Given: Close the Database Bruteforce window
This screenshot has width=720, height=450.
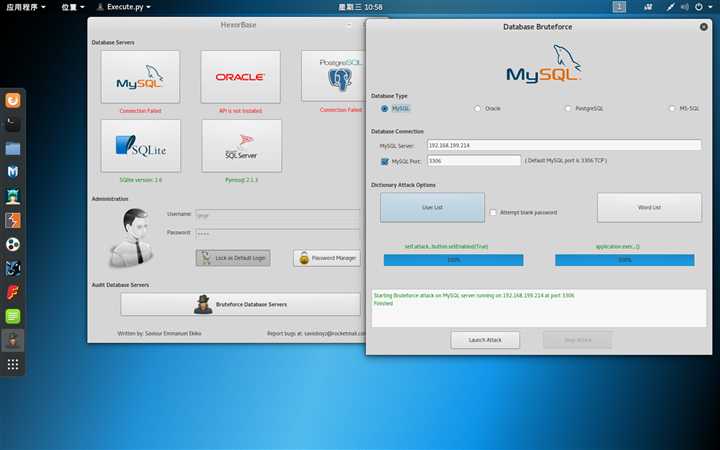Looking at the screenshot, I should (703, 27).
